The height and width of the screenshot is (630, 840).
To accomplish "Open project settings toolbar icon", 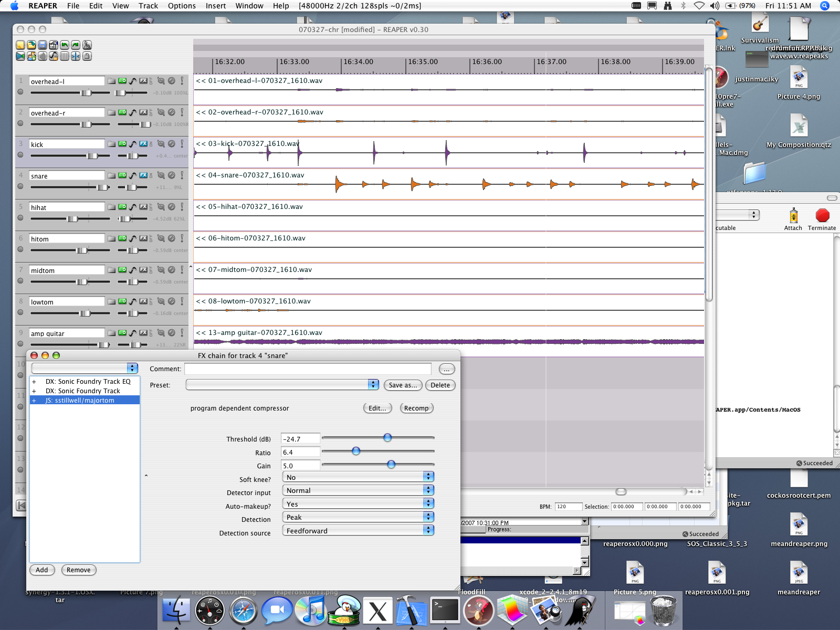I will point(54,45).
